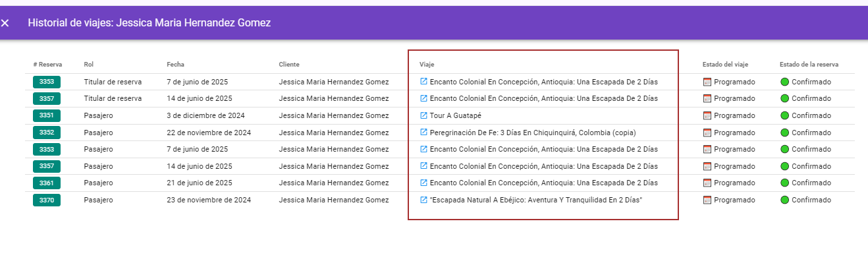Click green confirmed dot in 3 de diciembre row

[784, 115]
